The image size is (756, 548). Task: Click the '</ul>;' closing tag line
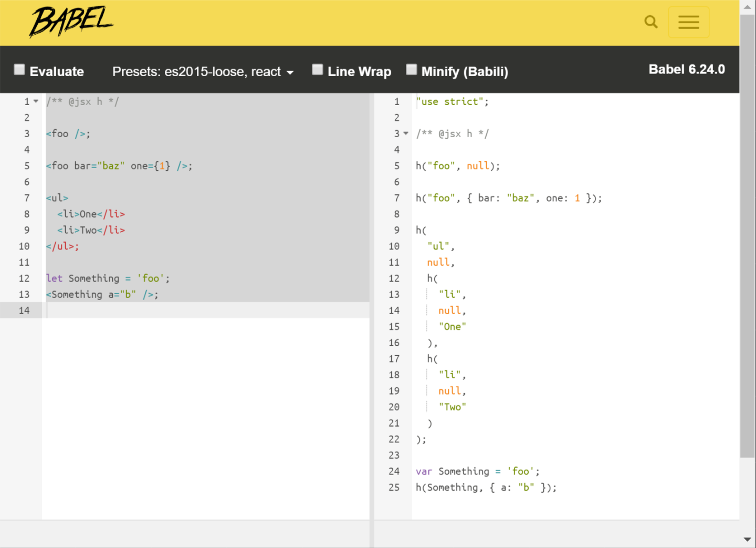pos(62,246)
